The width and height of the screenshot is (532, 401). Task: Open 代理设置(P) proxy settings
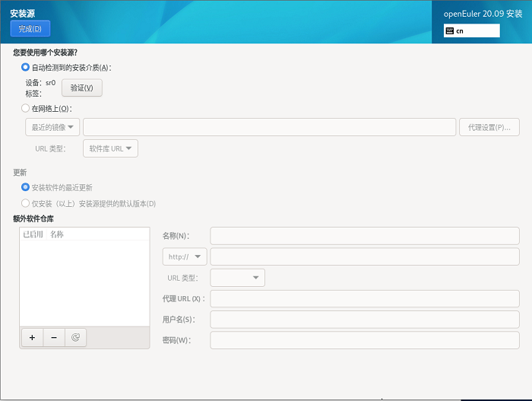(489, 127)
